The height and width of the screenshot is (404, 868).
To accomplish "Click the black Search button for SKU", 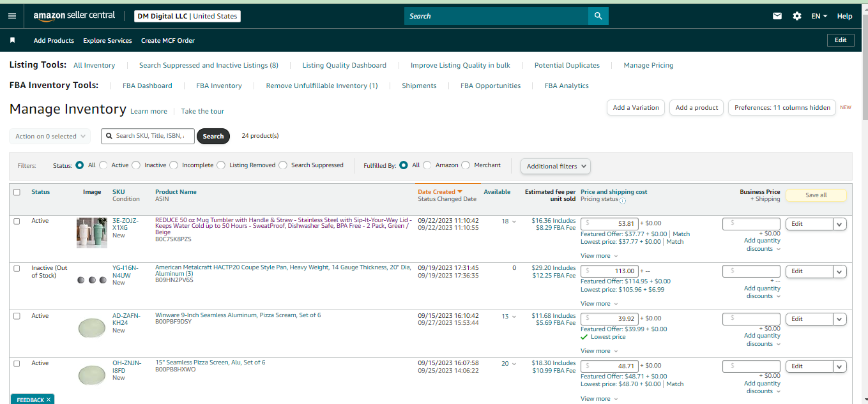I will (x=213, y=136).
